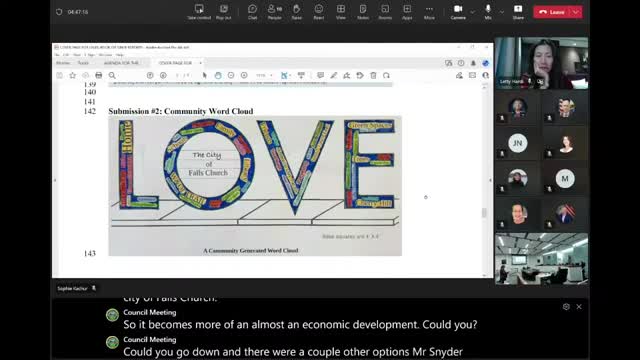Open the Acrobat account avatar
640x360 pixels.
click(x=485, y=63)
